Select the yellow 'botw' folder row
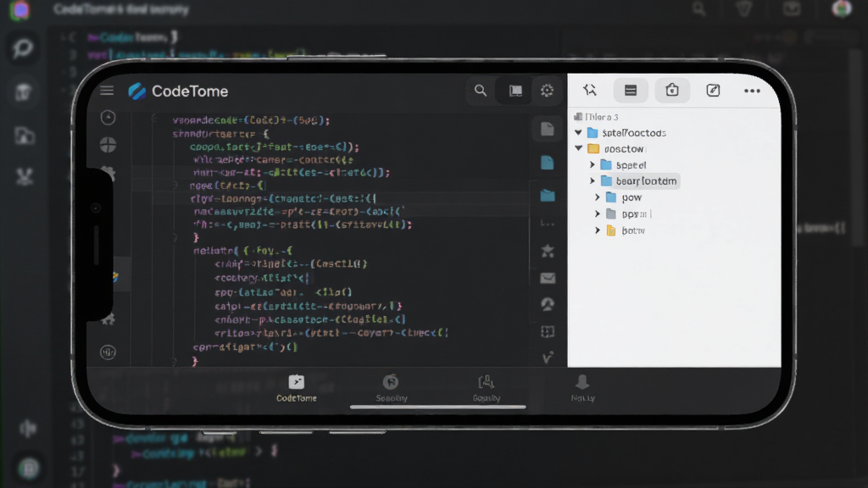 (626, 230)
